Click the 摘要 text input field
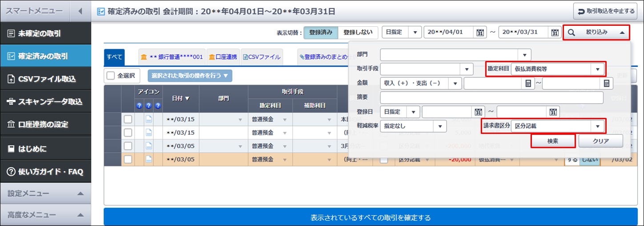Viewport: 644px width, 226px height. point(491,98)
